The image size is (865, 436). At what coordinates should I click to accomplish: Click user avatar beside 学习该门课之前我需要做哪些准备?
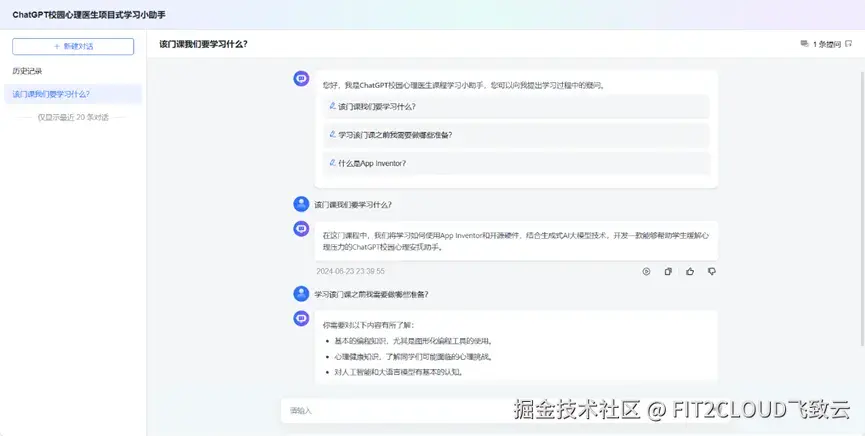click(301, 294)
